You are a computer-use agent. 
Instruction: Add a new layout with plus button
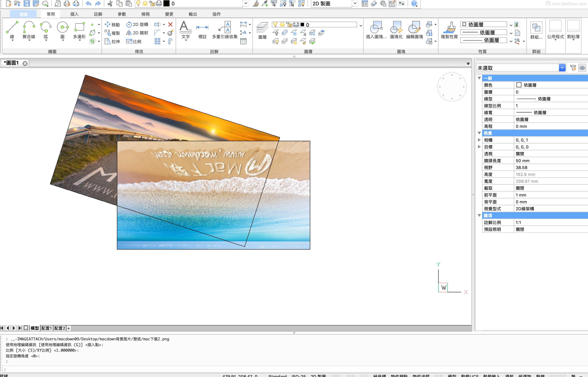69,328
